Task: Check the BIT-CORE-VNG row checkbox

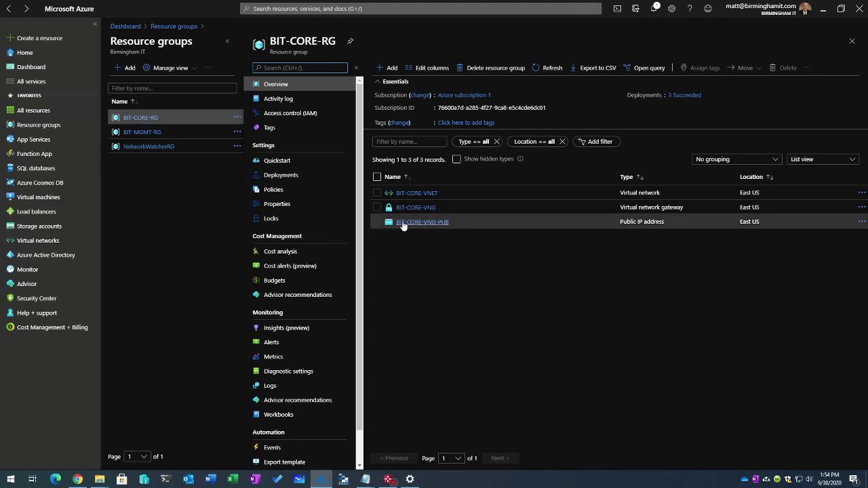Action: 377,207
